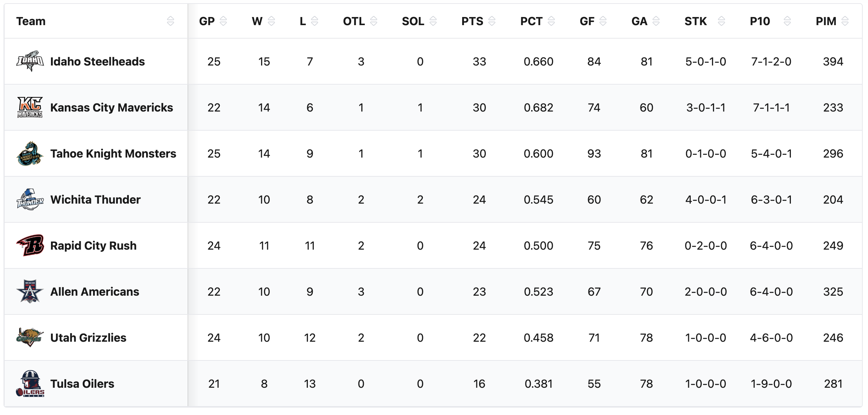Viewport: 868px width, 415px height.
Task: Click the PCT column header
Action: [x=531, y=21]
